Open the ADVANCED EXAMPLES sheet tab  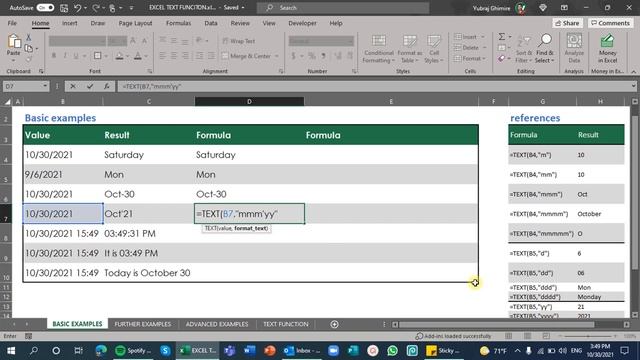pos(217,324)
